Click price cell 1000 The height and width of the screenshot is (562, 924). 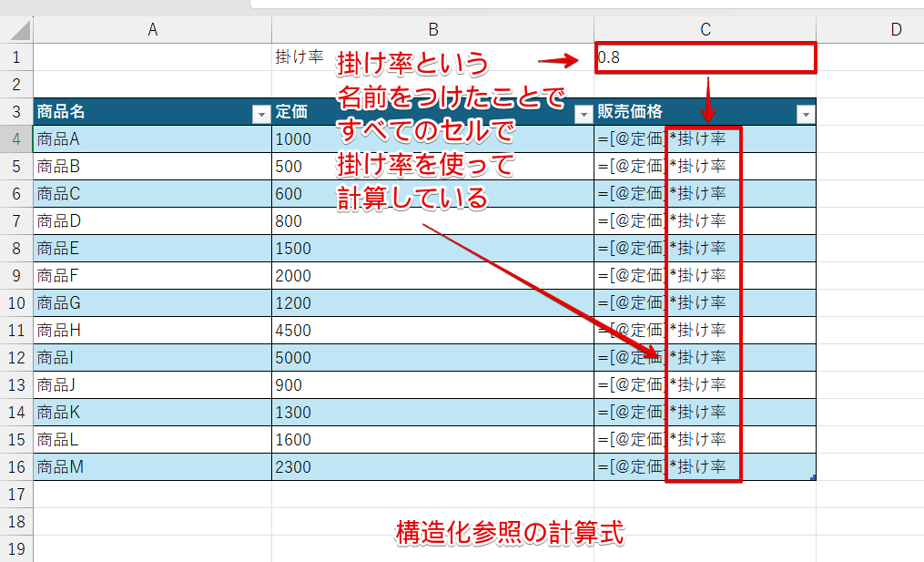[x=433, y=139]
